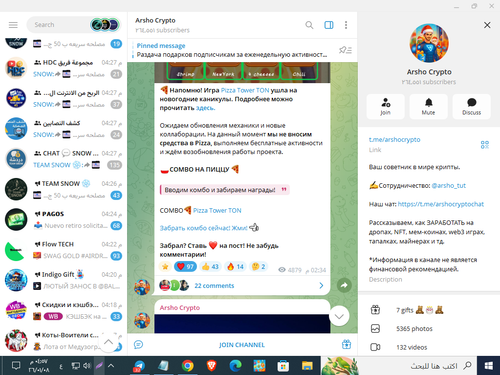Viewport: 500px width, 375px height.
Task: Launch Brave browser from the taskbar
Action: pyautogui.click(x=211, y=366)
